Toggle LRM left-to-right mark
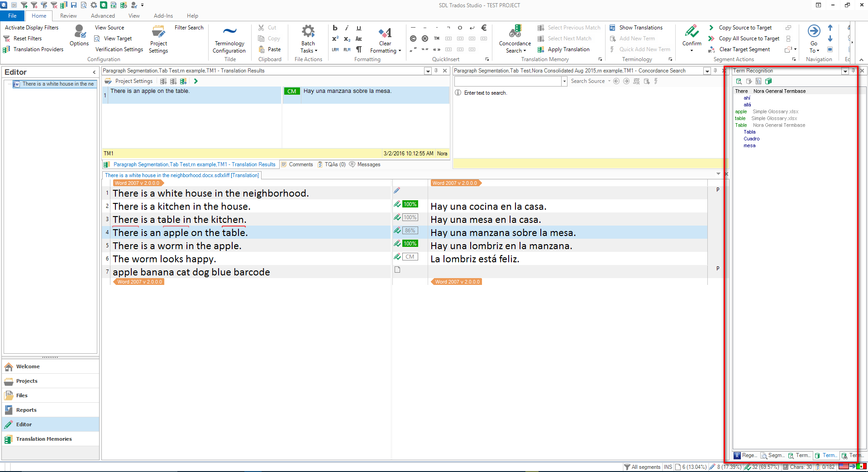 [335, 49]
